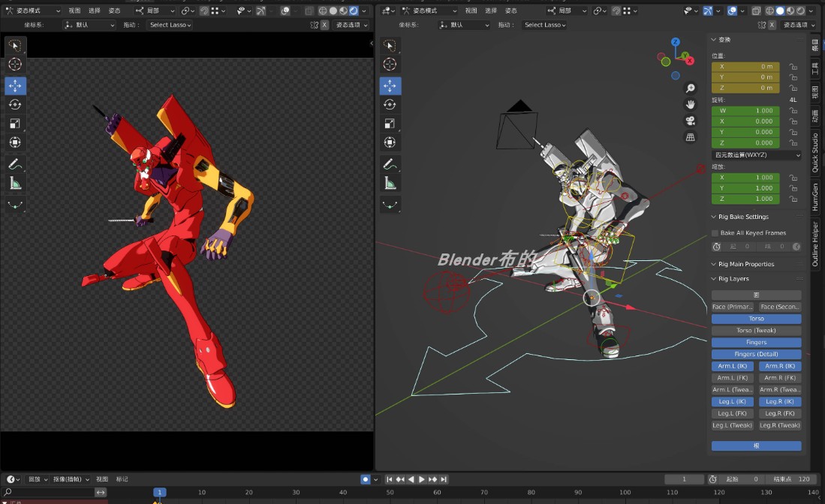Pick the Measure tool in right viewport
This screenshot has width=825, height=504.
390,183
